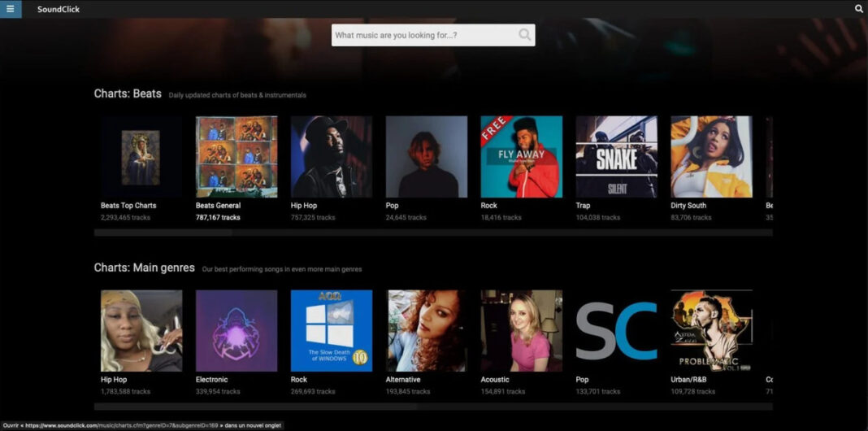The width and height of the screenshot is (868, 431).
Task: Click the '757,325 tracks' text
Action: tap(313, 218)
